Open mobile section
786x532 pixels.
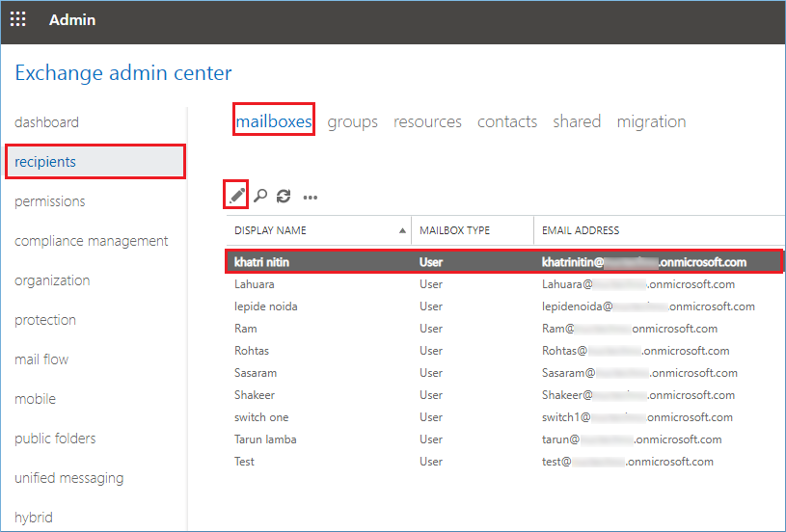pyautogui.click(x=35, y=399)
